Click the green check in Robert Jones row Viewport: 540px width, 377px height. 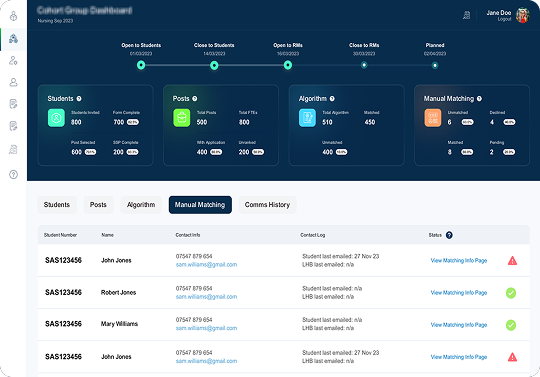(x=511, y=293)
